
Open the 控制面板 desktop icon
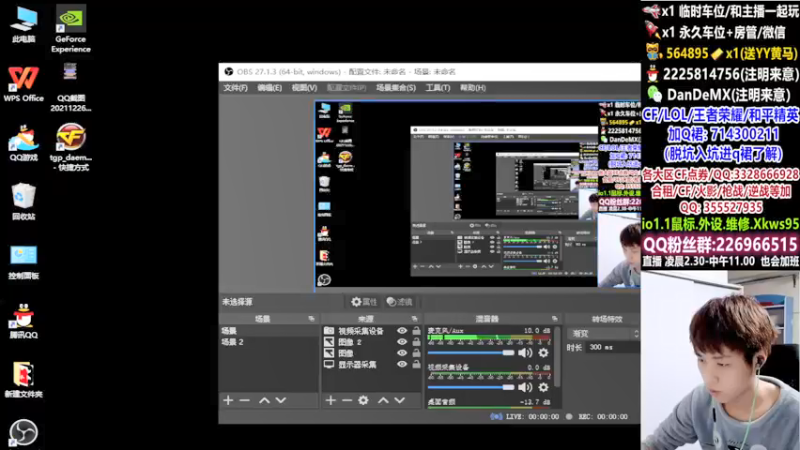coord(23,262)
